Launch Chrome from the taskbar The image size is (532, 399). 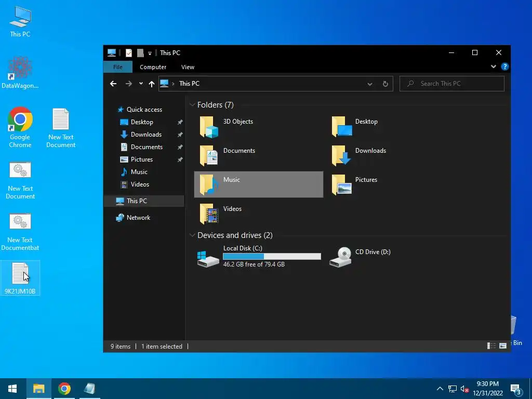click(x=64, y=389)
